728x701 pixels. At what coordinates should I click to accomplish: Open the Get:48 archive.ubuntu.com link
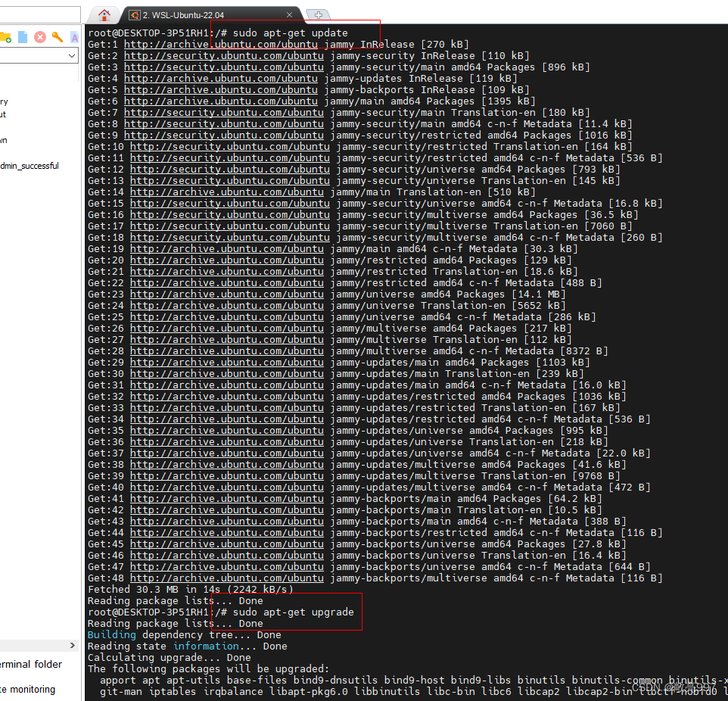tap(227, 578)
